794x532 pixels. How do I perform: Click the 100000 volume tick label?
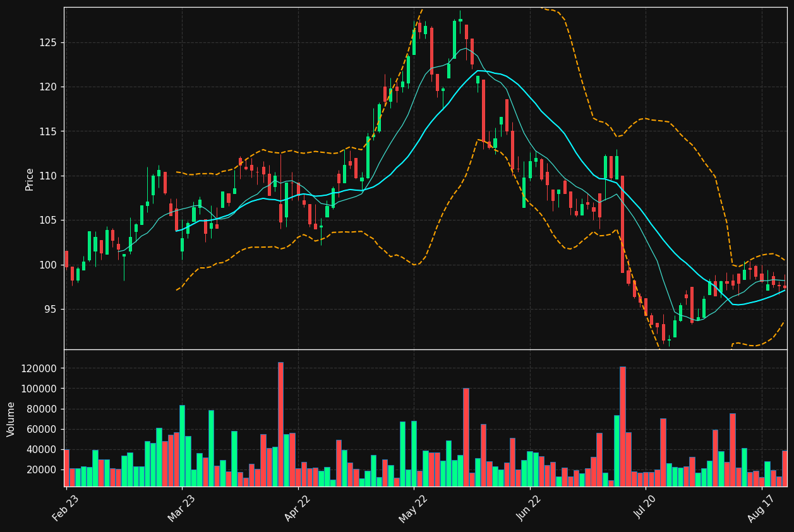(x=40, y=389)
